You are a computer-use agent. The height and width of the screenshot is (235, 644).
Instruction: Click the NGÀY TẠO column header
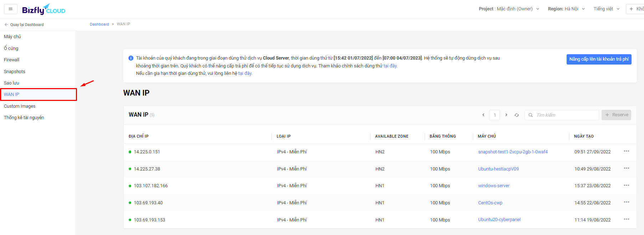(x=584, y=136)
